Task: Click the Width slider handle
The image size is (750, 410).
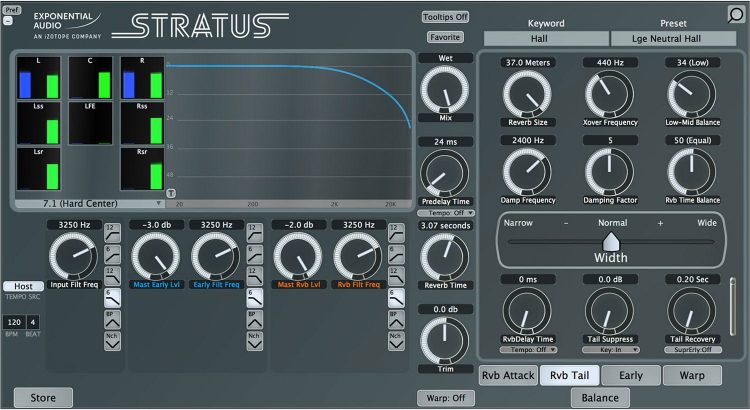Action: (x=611, y=242)
